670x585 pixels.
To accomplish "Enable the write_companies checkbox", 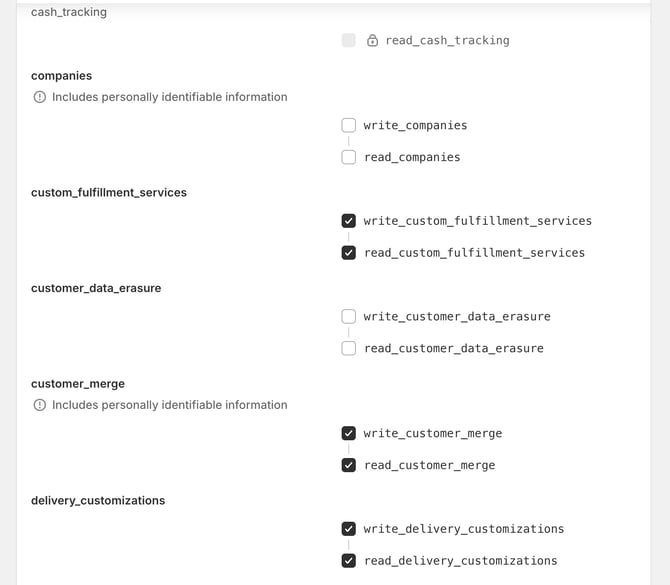I will (348, 125).
